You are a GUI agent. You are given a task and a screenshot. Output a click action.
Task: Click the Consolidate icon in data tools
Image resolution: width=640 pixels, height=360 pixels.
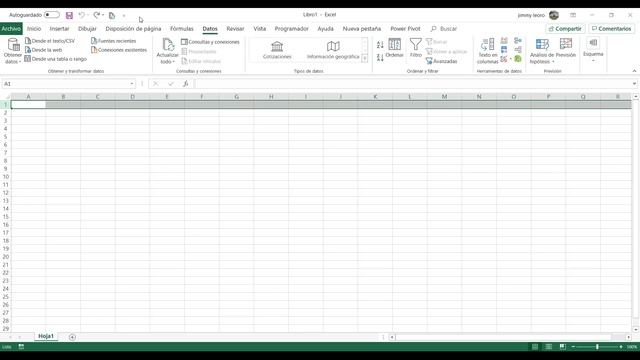coord(518,40)
